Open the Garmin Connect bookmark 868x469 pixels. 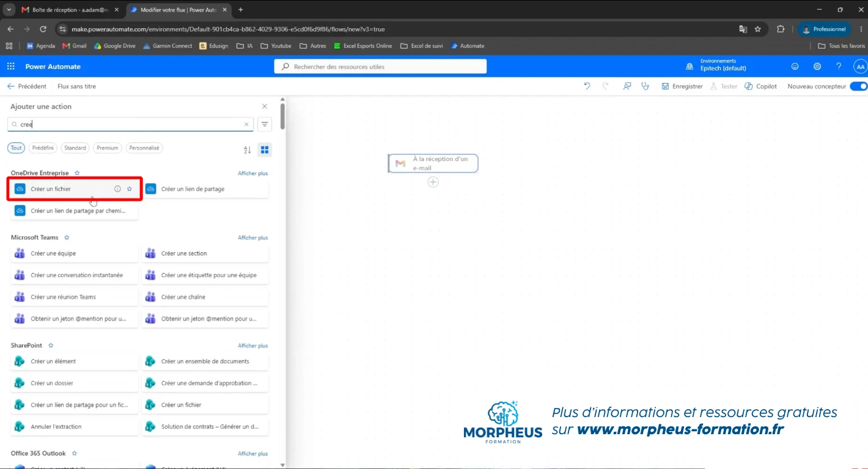[167, 46]
